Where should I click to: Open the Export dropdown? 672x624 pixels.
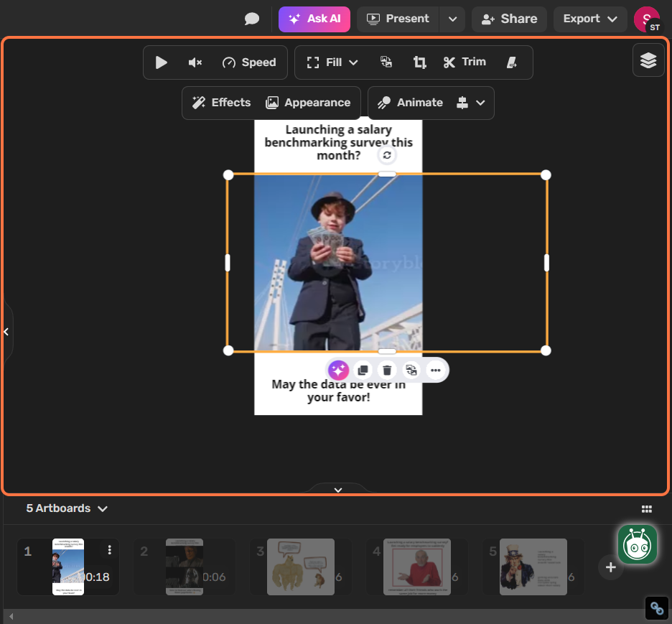pos(590,19)
